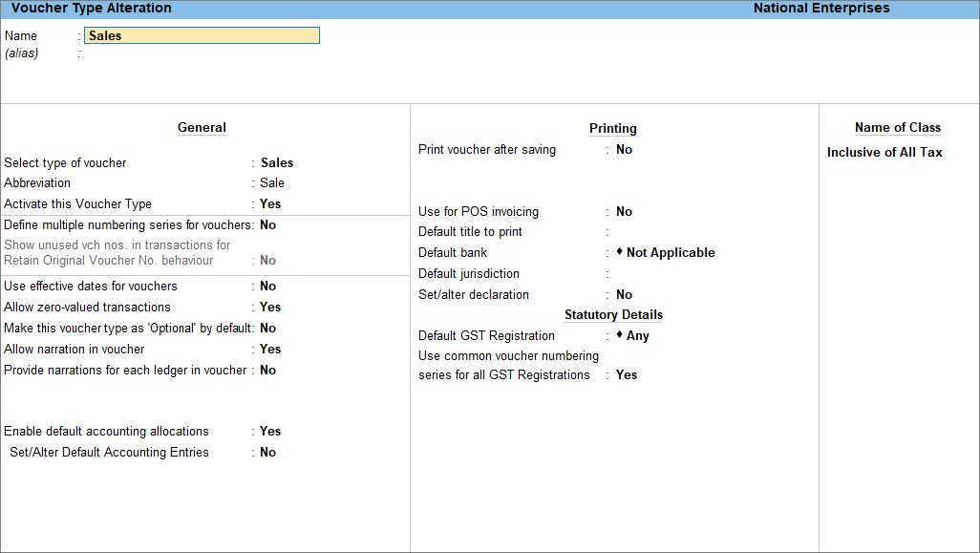This screenshot has height=553, width=980.
Task: Toggle Allow narration in voucher value
Action: pyautogui.click(x=270, y=350)
